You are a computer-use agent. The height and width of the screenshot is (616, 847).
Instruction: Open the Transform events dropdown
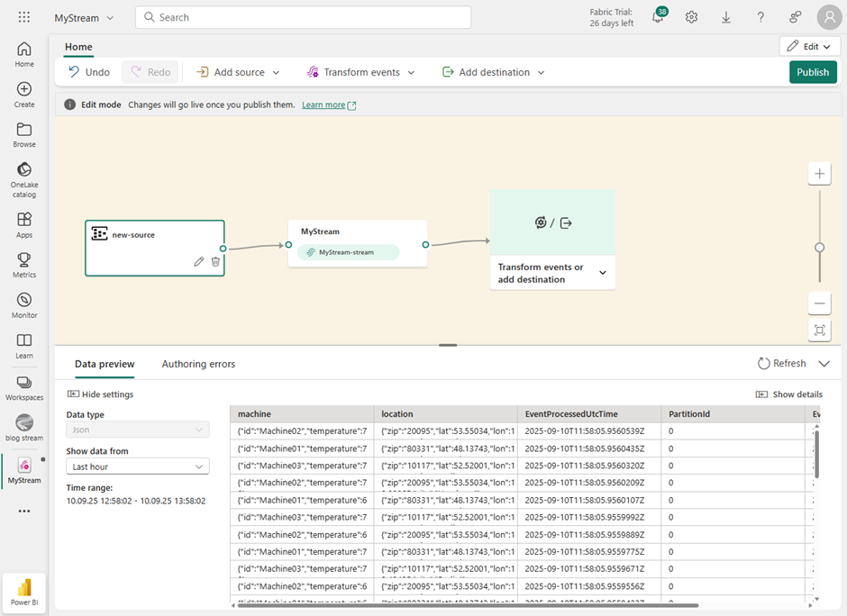coord(360,72)
